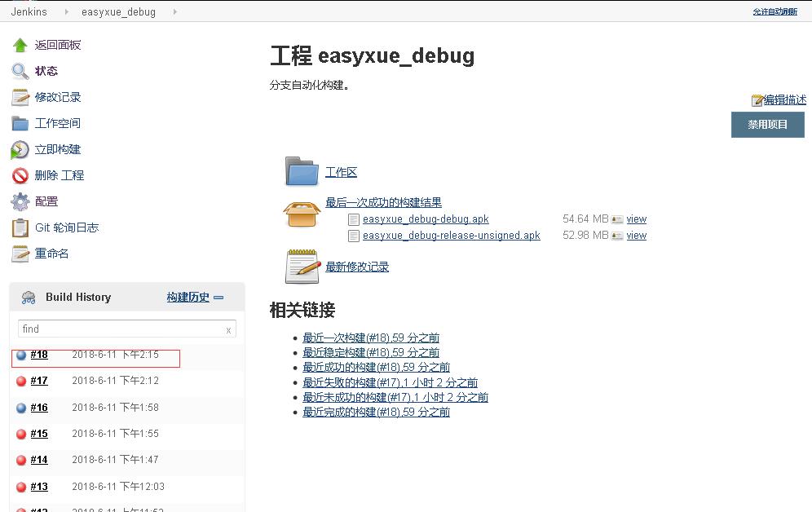Select 立即构建 to start a build
The height and width of the screenshot is (512, 812).
[58, 150]
